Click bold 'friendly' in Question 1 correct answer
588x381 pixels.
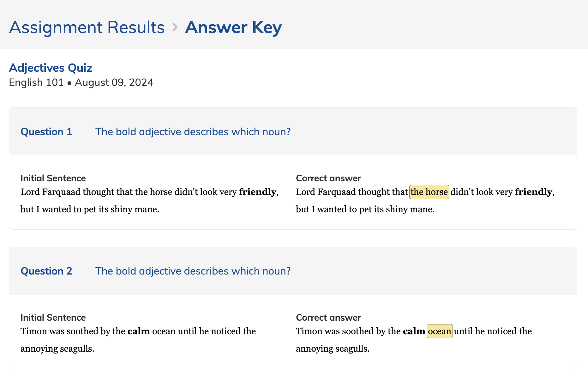[x=533, y=192]
